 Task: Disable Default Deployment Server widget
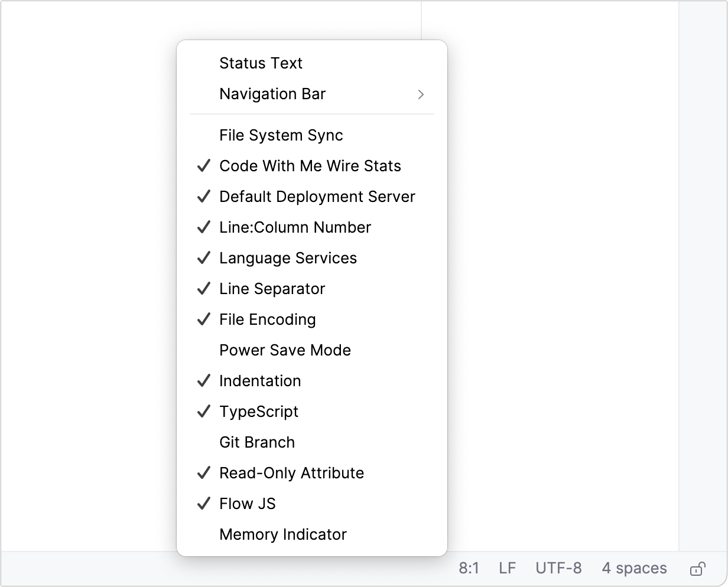(x=317, y=197)
